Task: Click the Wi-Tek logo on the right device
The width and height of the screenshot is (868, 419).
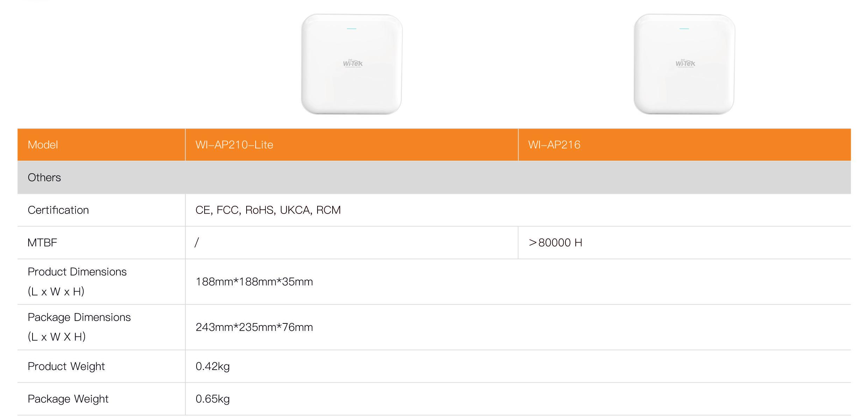Action: point(685,63)
